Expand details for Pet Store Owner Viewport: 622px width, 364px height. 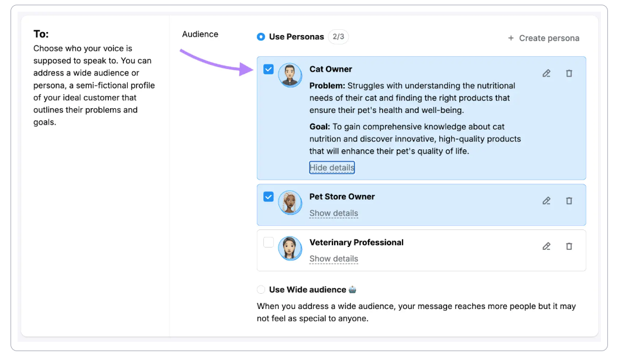click(334, 213)
